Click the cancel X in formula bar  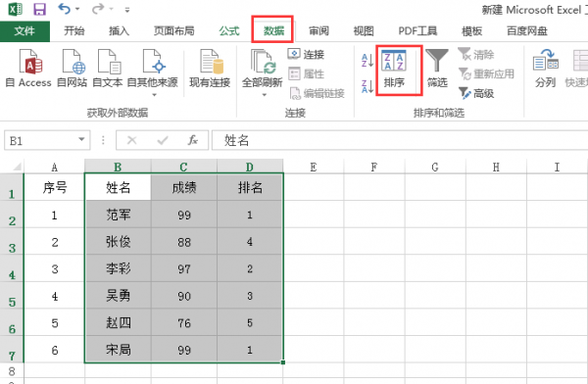pyautogui.click(x=131, y=140)
